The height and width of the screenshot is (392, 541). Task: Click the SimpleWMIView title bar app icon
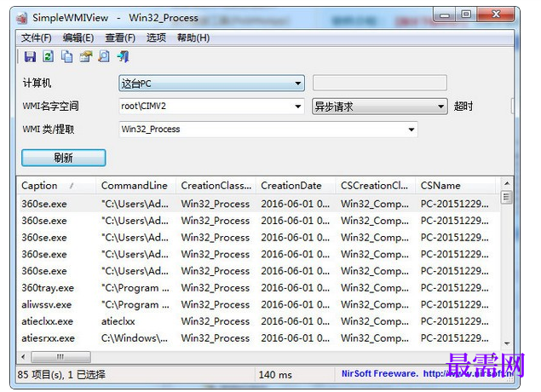pyautogui.click(x=22, y=18)
